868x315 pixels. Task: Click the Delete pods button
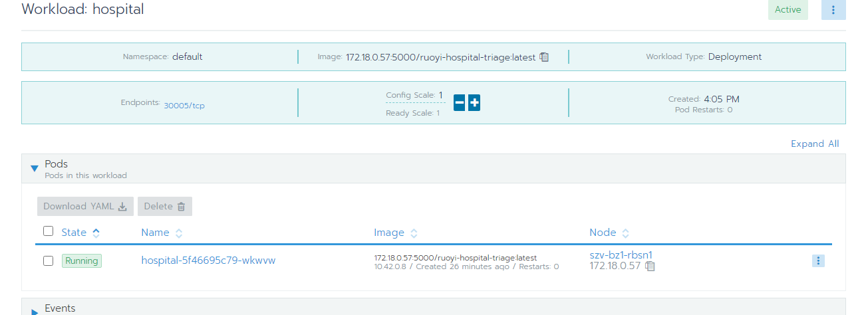(164, 207)
